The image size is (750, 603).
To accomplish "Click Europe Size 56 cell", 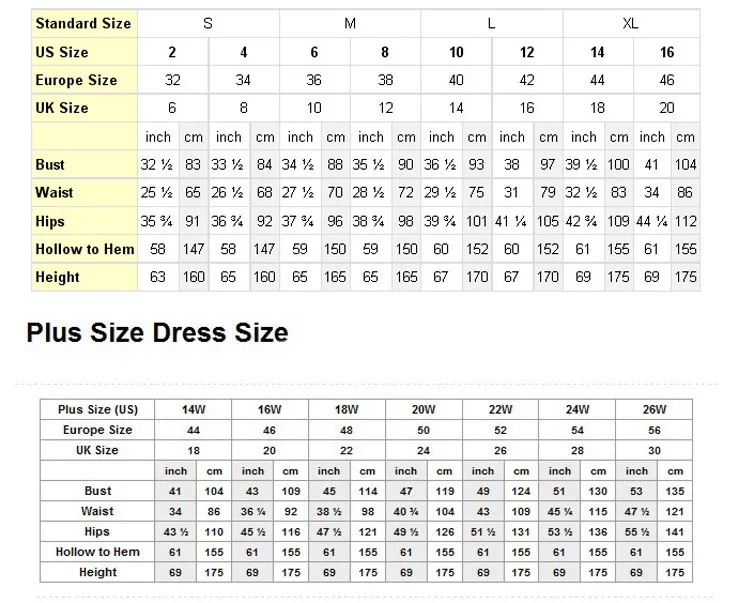I will (x=654, y=430).
